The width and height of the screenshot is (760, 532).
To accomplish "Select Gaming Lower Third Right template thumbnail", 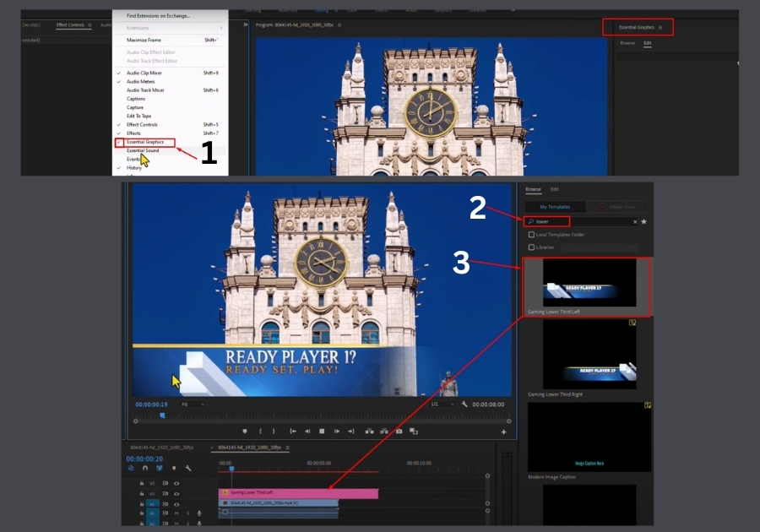I will click(x=589, y=354).
